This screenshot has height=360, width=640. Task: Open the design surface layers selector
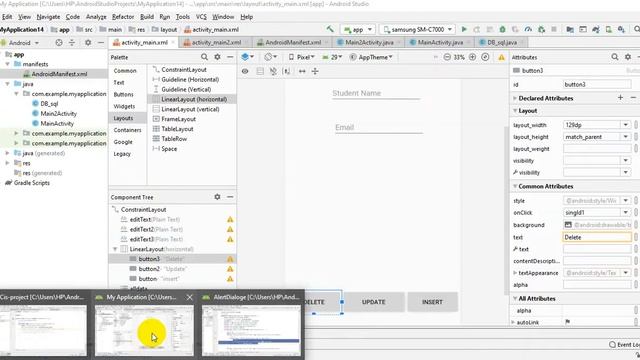[x=247, y=57]
